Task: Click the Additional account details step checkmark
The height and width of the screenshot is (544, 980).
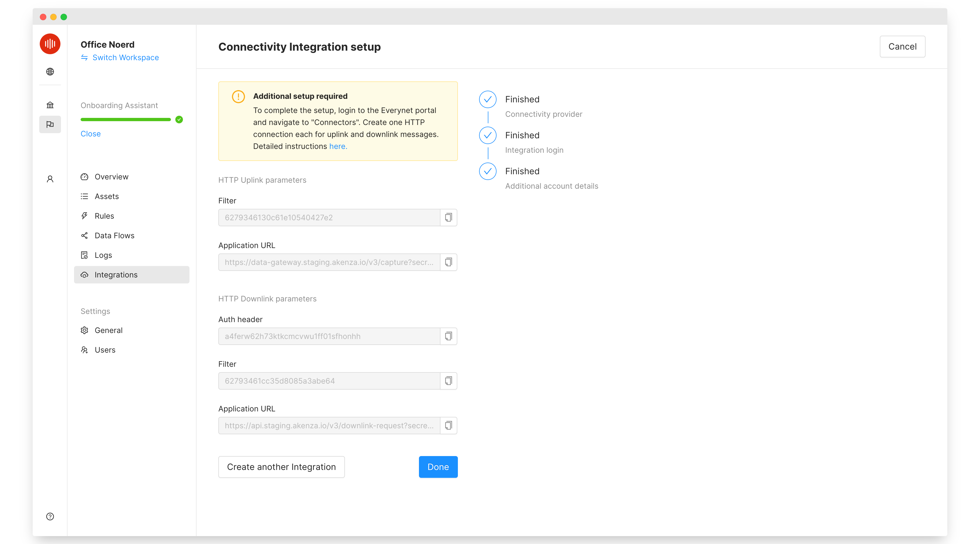Action: pyautogui.click(x=488, y=171)
